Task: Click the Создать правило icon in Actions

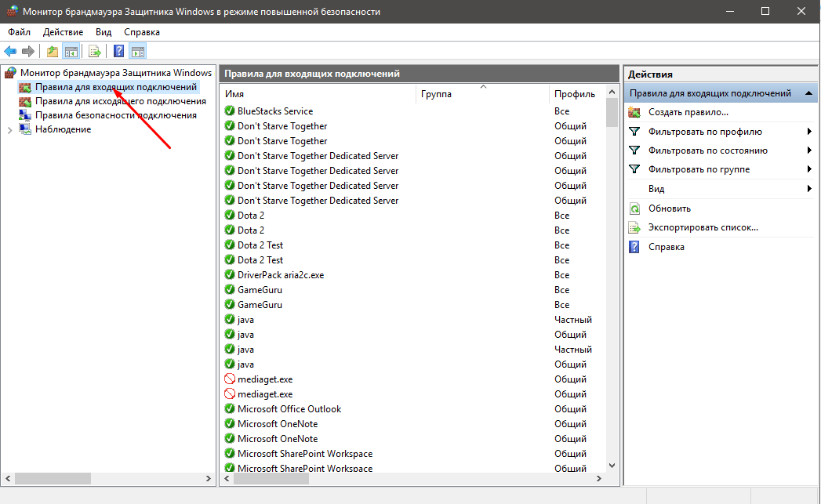Action: coord(634,112)
